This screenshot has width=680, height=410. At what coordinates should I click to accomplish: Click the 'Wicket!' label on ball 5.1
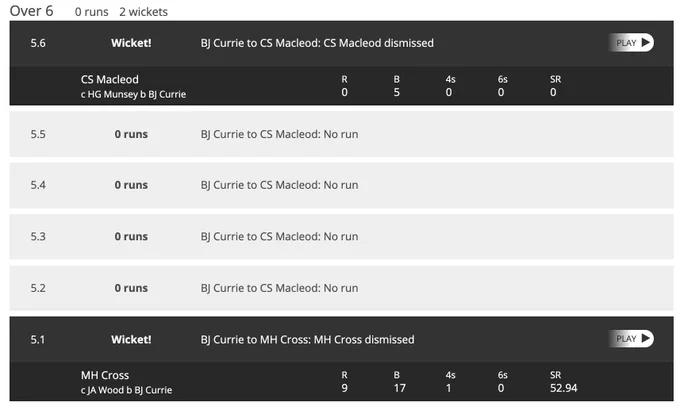[131, 339]
